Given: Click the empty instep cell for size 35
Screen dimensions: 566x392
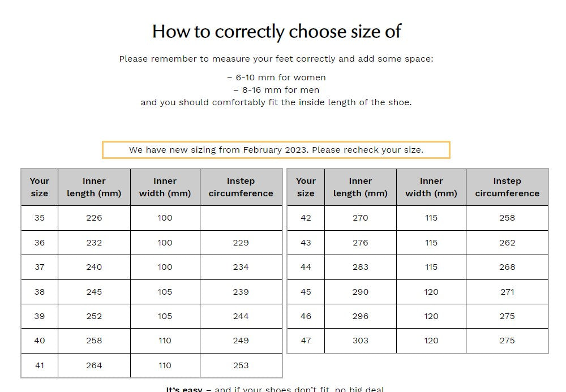Looking at the screenshot, I should point(241,218).
